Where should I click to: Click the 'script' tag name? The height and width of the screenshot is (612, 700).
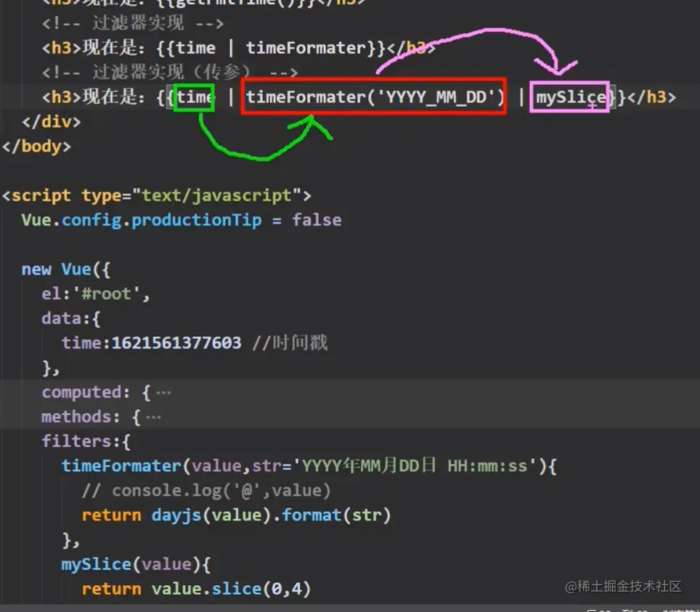click(41, 195)
